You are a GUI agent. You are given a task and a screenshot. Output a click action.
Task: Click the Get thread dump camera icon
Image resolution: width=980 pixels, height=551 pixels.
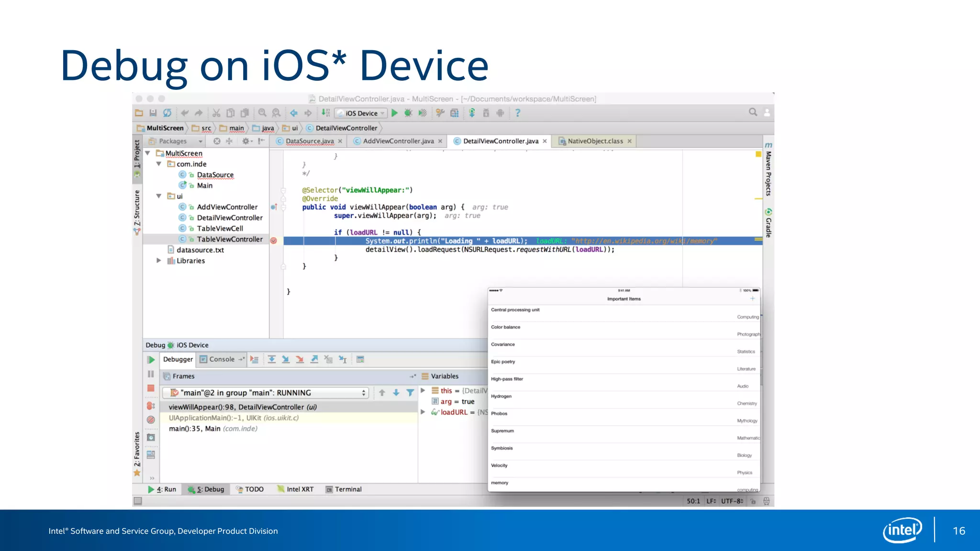tap(151, 437)
